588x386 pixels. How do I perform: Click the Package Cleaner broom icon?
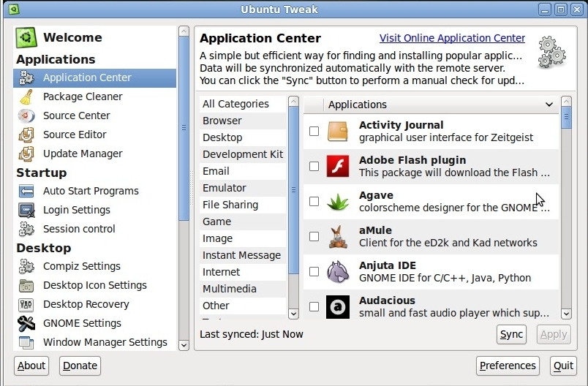click(x=26, y=96)
